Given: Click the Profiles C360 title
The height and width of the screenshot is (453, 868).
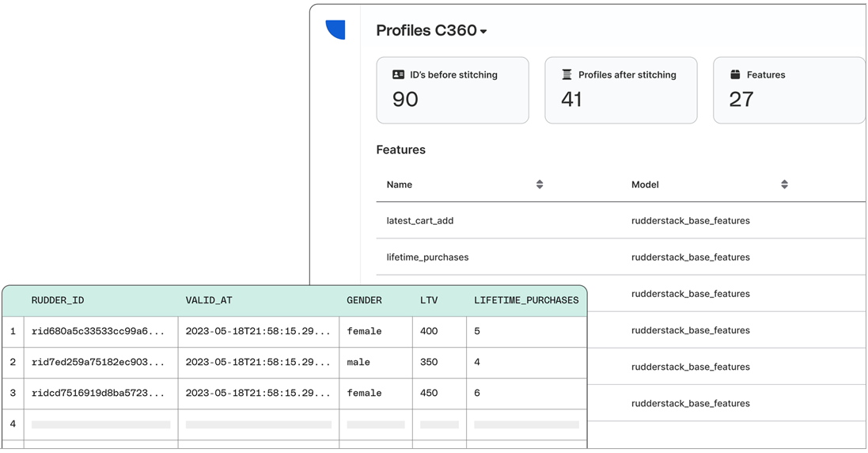Looking at the screenshot, I should coord(426,30).
